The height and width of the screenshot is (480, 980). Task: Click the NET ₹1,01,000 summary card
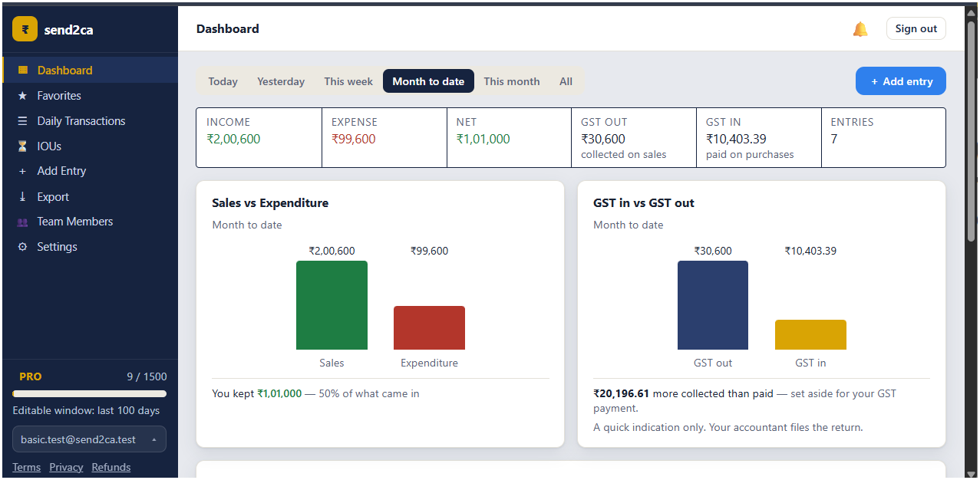[509, 137]
